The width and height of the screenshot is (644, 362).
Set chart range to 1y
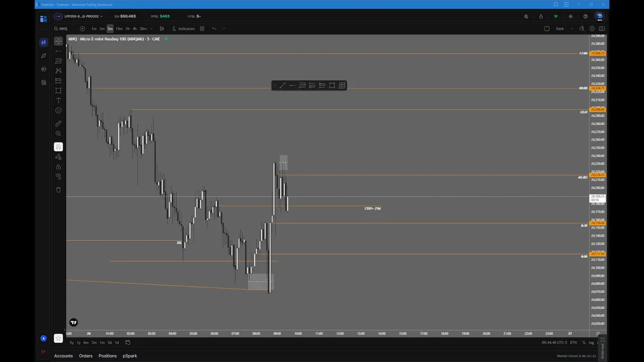78,343
